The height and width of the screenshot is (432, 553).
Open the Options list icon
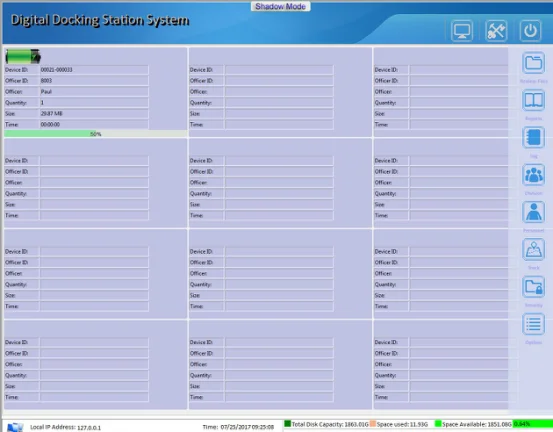pyautogui.click(x=533, y=324)
